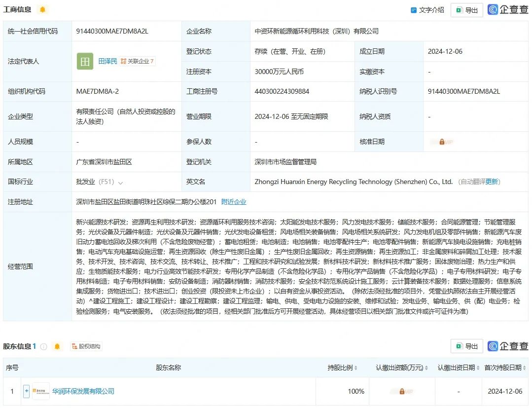Click the bell icon beside 工商信息
This screenshot has width=532, height=408.
[42, 9]
